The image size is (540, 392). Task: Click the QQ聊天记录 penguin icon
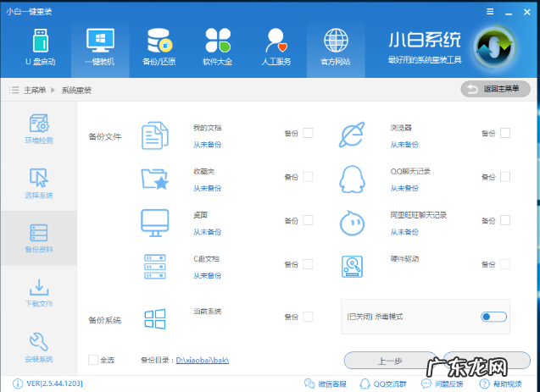352,179
